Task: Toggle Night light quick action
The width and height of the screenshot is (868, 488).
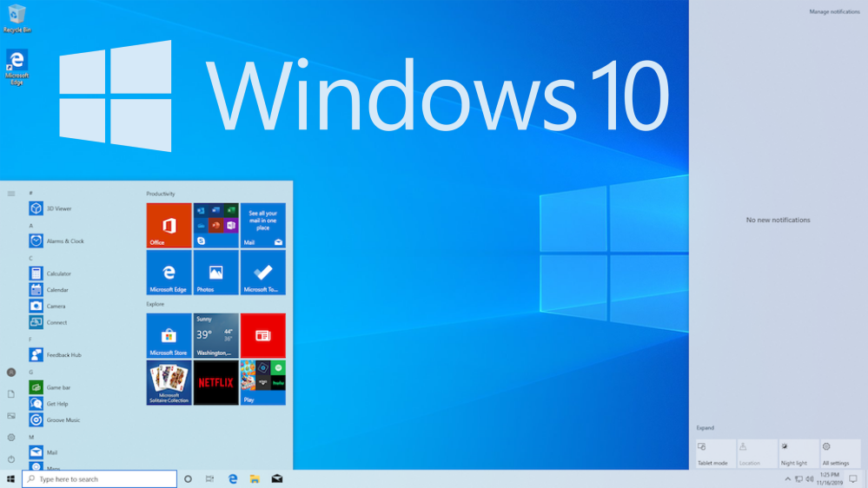Action: click(x=798, y=453)
